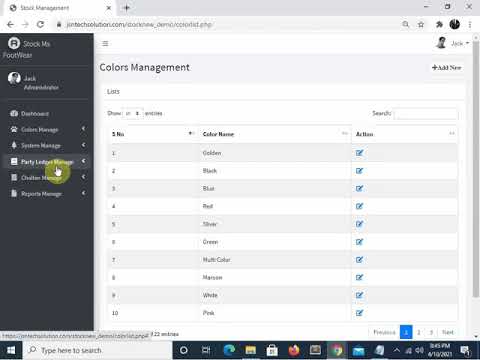Click the Add New button
Viewport: 480px width, 360px height.
447,68
